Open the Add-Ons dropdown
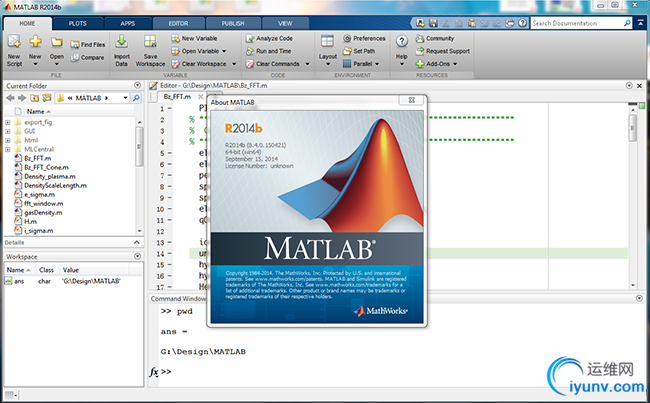 pos(437,64)
